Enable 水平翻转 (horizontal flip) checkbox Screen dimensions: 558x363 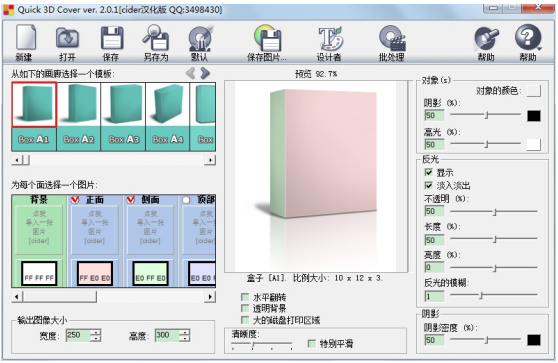(245, 297)
